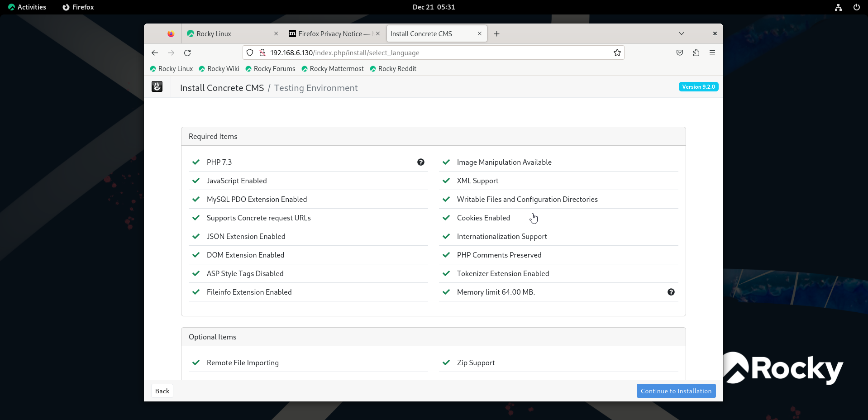Image resolution: width=868 pixels, height=420 pixels.
Task: Open the Pocket save icon
Action: [680, 52]
